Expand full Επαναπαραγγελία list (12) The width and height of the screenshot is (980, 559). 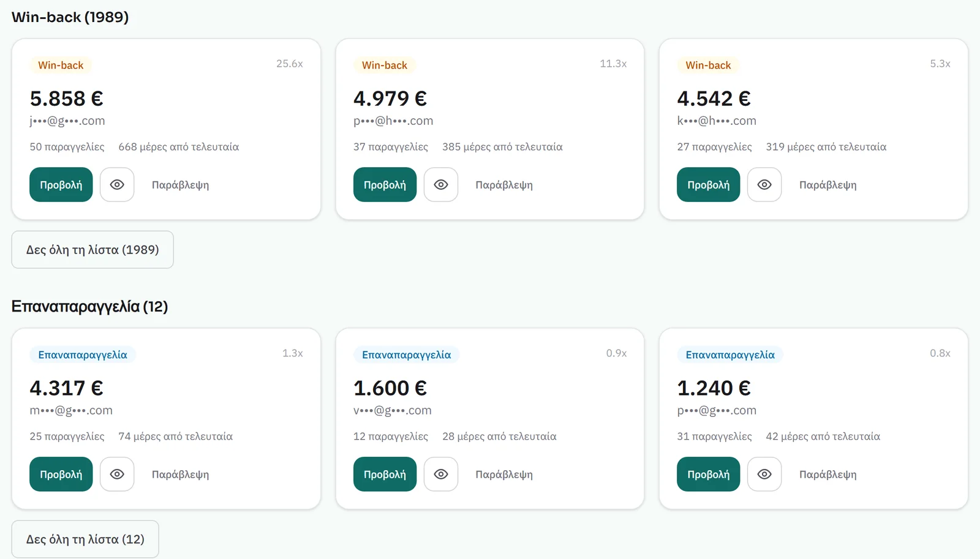(x=85, y=539)
